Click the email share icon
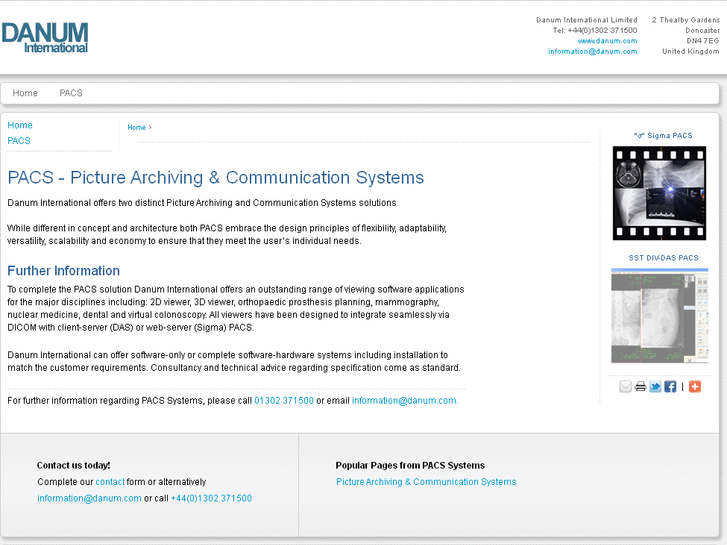 click(x=625, y=386)
